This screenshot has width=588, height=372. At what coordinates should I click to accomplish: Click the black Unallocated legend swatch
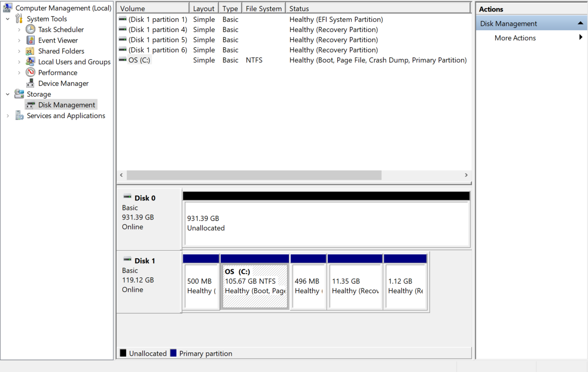(x=123, y=353)
